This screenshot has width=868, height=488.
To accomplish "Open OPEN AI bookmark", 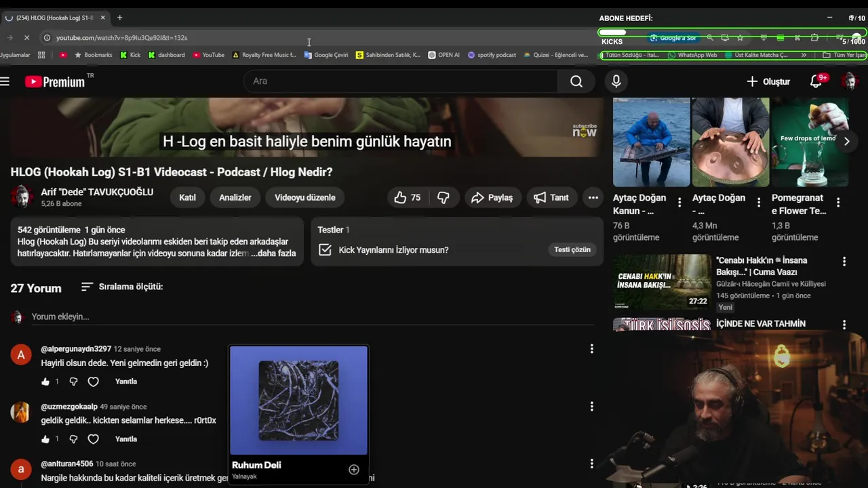I will point(444,55).
